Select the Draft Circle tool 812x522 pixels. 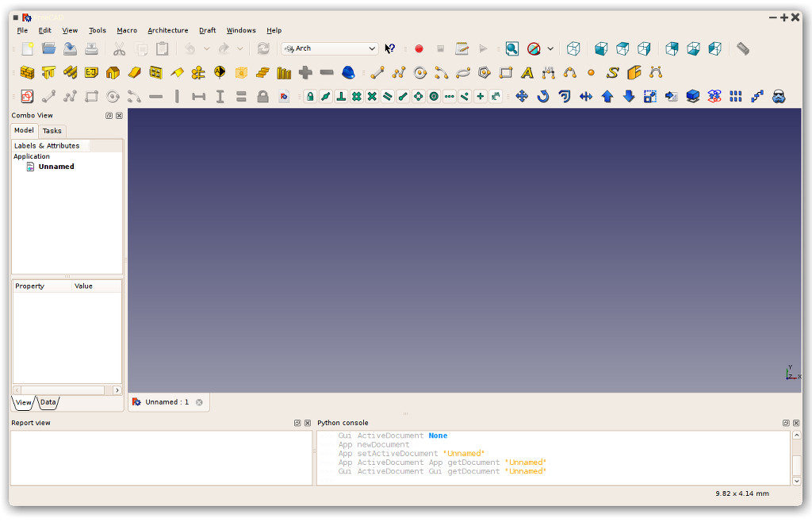pyautogui.click(x=420, y=73)
